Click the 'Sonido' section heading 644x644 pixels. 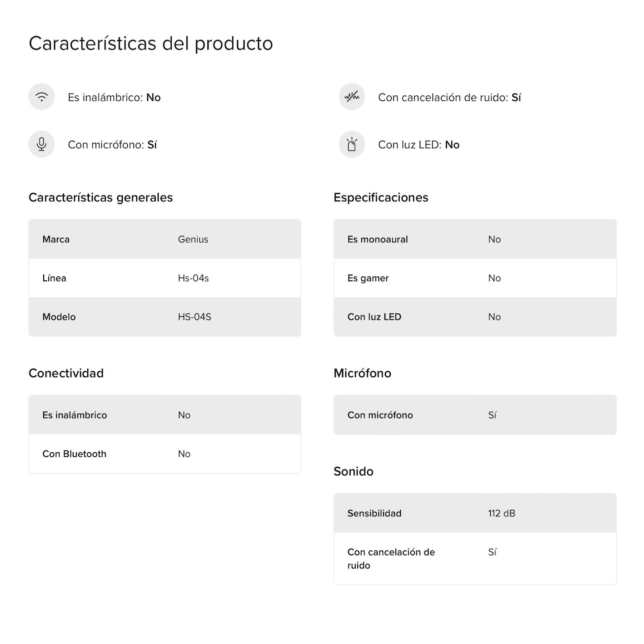tap(353, 471)
